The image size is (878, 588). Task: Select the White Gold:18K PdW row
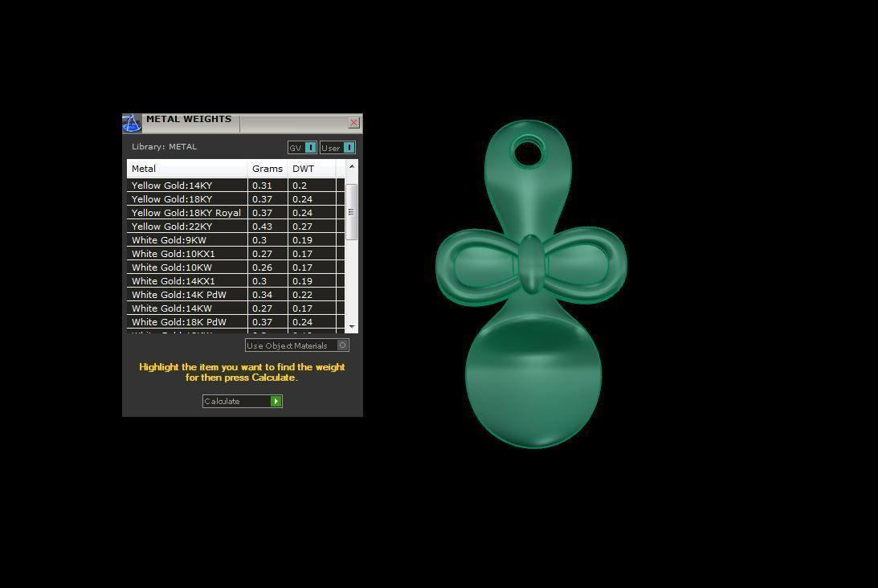click(x=235, y=322)
